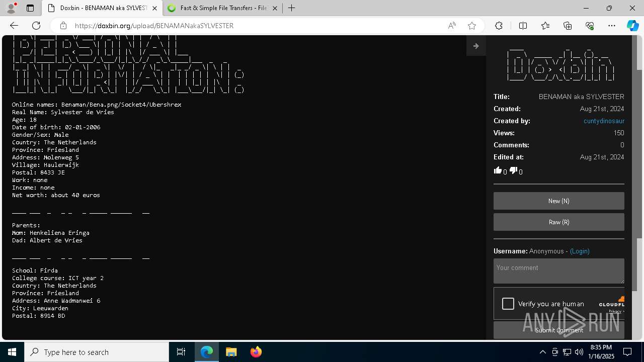Viewport: 644px width, 362px height.
Task: Check the Verify you are human checkbox
Action: point(508,304)
